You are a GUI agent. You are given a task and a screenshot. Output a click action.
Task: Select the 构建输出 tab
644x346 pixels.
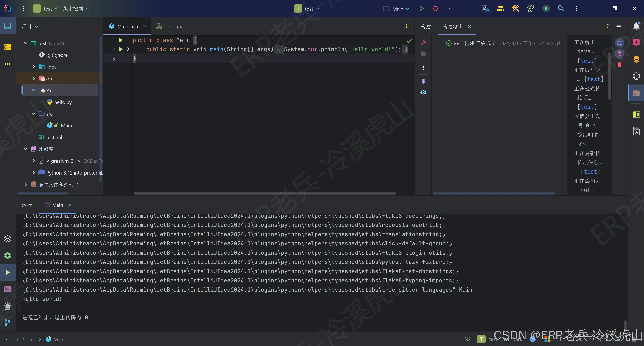tap(452, 26)
